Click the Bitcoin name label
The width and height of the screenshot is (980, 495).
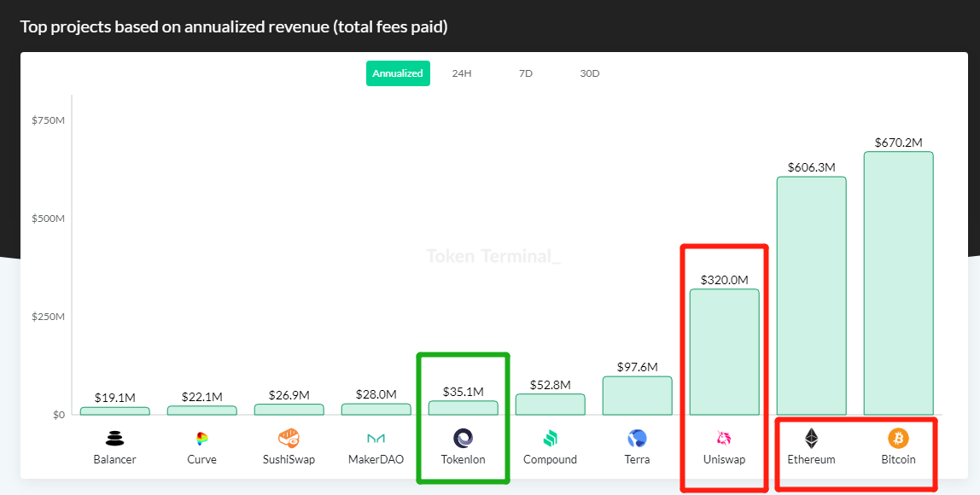(x=898, y=459)
